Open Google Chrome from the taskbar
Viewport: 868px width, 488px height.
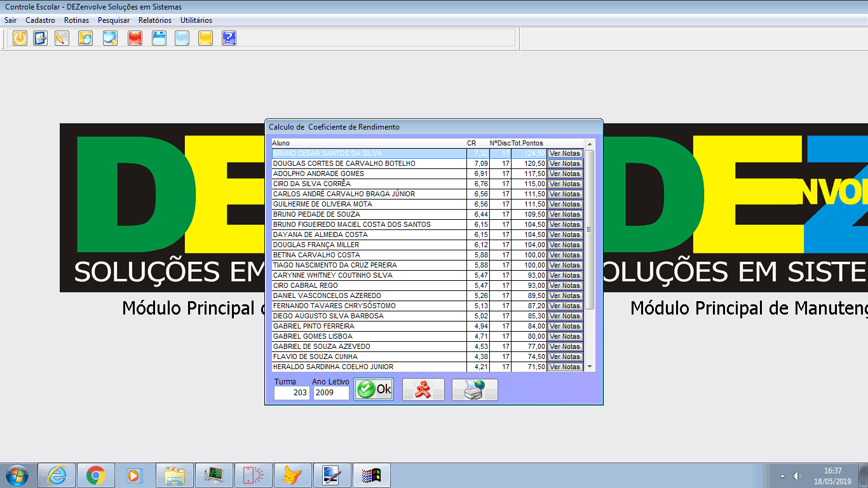tap(96, 475)
